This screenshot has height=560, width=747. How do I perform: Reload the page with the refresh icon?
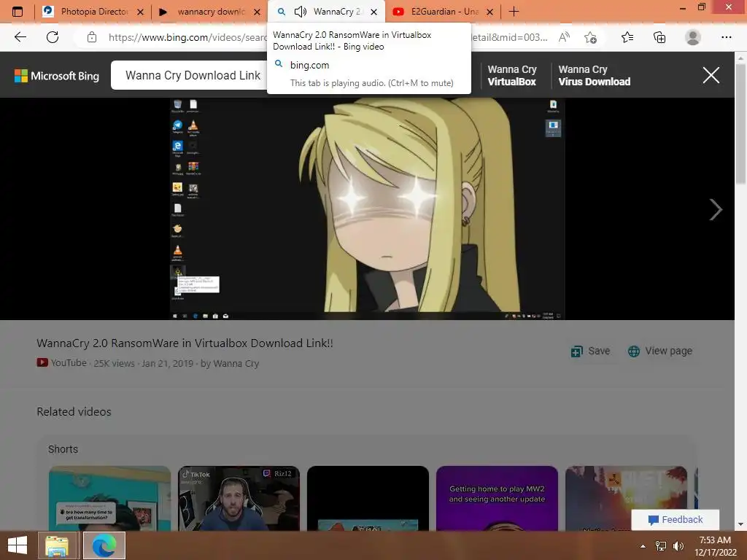53,37
